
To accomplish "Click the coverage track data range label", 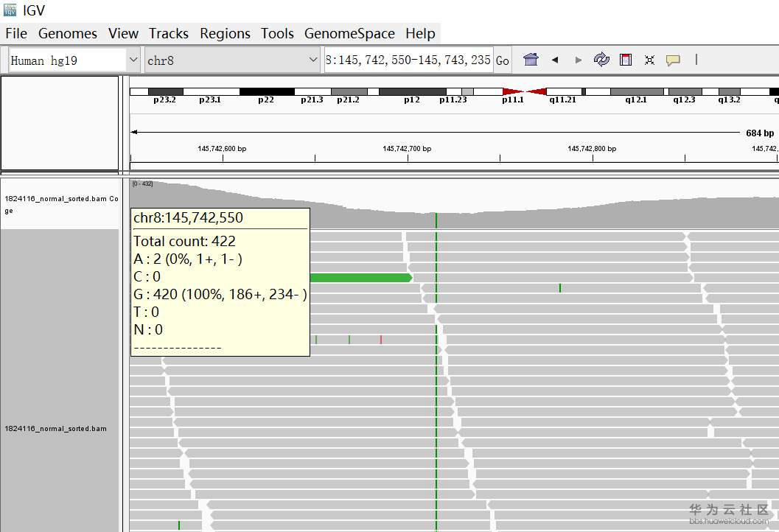I will 142,183.
